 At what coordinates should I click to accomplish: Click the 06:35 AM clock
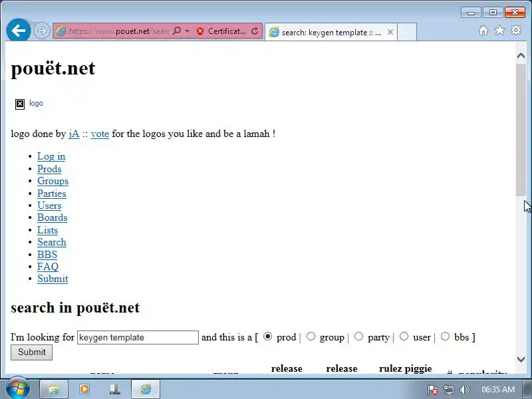(498, 390)
